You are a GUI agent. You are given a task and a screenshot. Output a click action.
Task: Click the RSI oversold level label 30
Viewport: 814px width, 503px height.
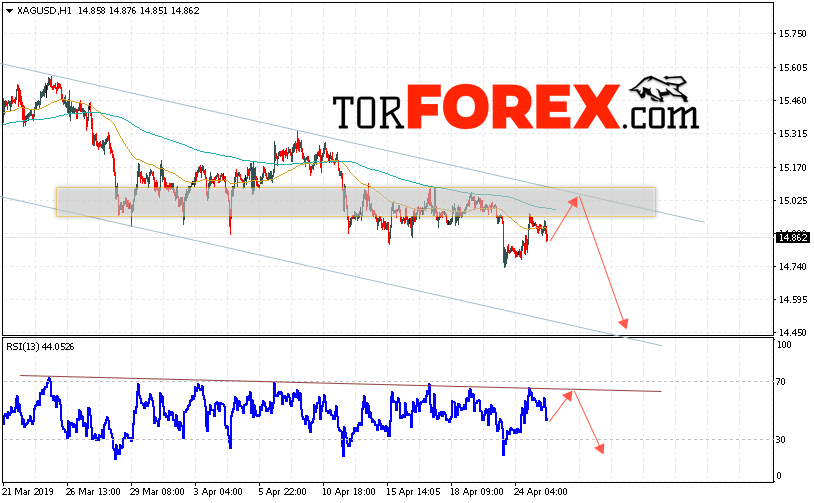tap(781, 440)
